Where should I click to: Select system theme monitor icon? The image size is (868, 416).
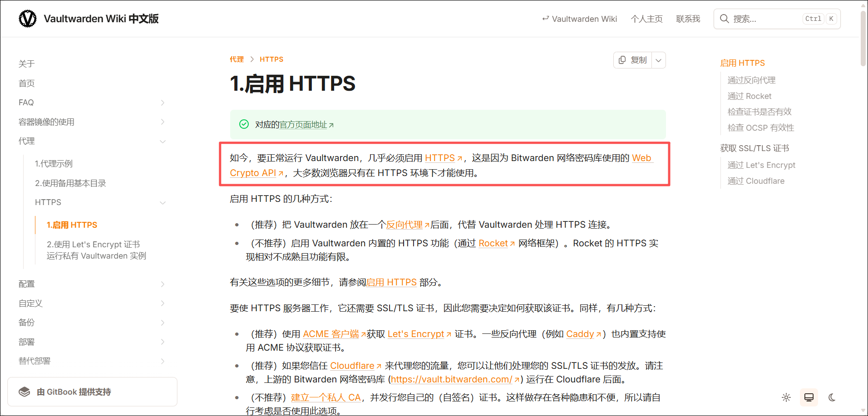pyautogui.click(x=809, y=397)
